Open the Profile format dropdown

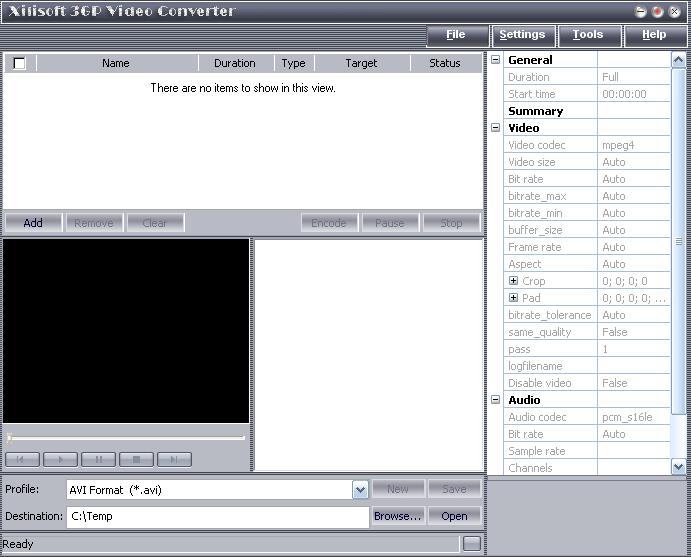360,490
